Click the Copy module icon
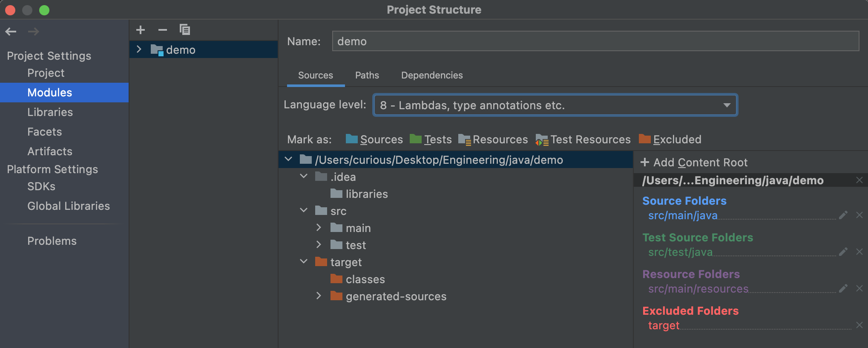This screenshot has height=348, width=868. [x=185, y=30]
